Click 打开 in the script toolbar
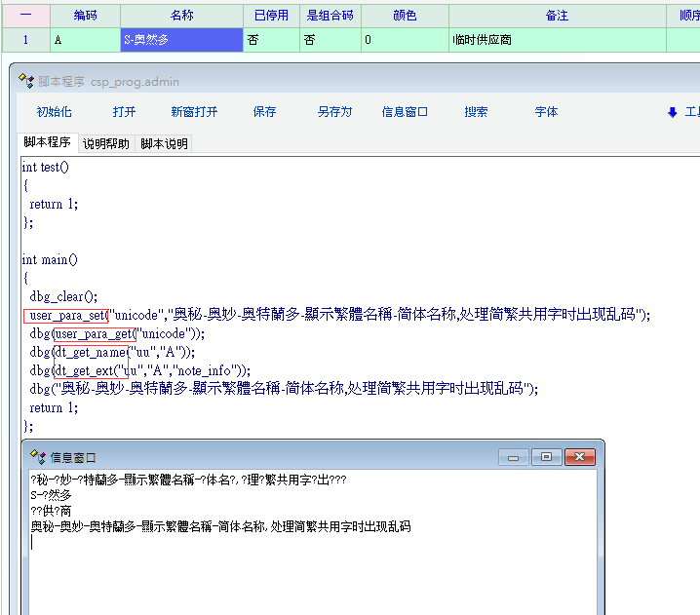This screenshot has height=615, width=700. [x=124, y=112]
